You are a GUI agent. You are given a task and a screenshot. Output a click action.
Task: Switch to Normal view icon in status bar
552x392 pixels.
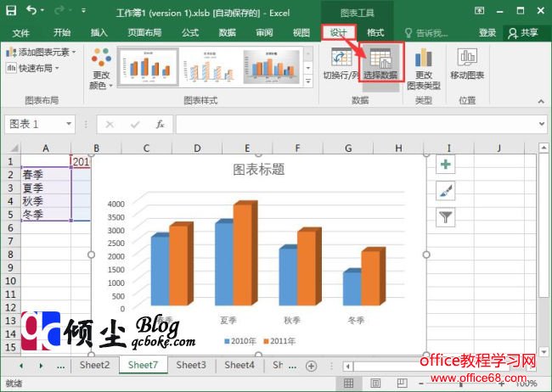tap(348, 383)
